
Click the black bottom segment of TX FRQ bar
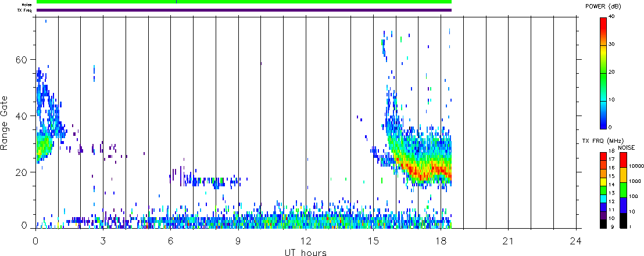coord(602,224)
